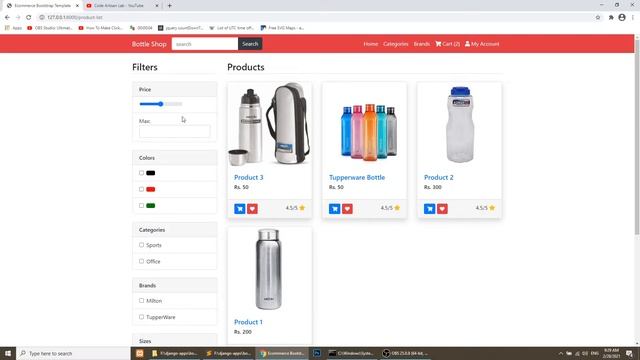The width and height of the screenshot is (640, 360).
Task: Open OBS Studio taskbar item
Action: [405, 353]
